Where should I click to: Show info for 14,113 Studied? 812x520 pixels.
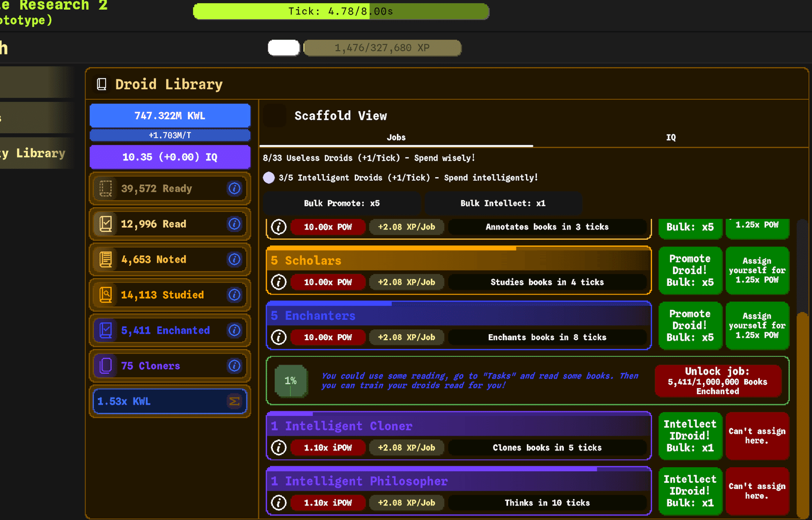click(x=234, y=295)
